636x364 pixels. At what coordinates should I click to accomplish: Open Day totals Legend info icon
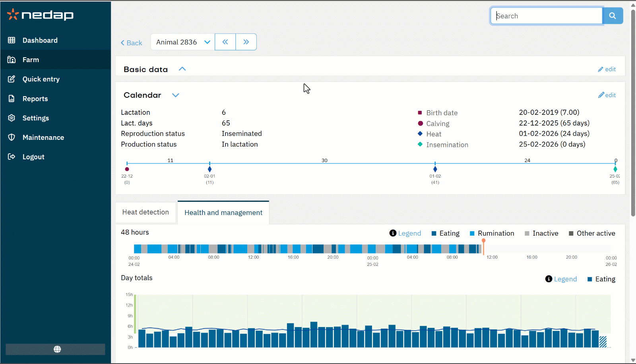pyautogui.click(x=549, y=279)
